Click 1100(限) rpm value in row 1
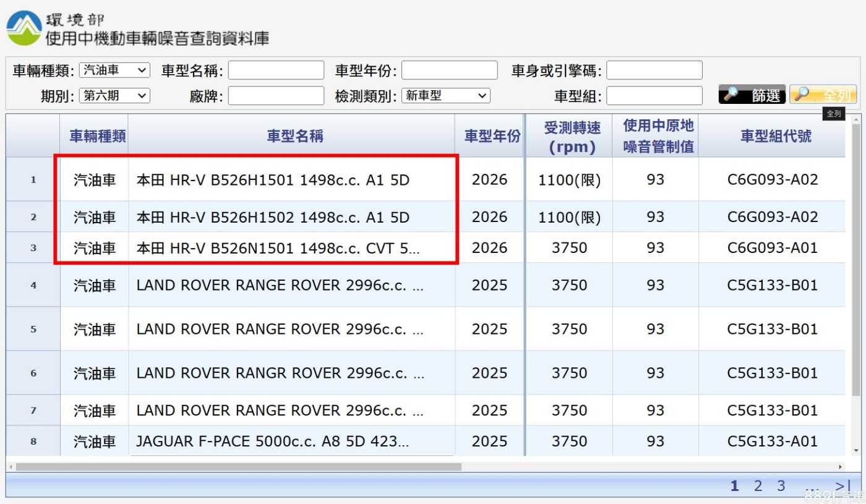Screen dimensions: 866x504 (570, 180)
